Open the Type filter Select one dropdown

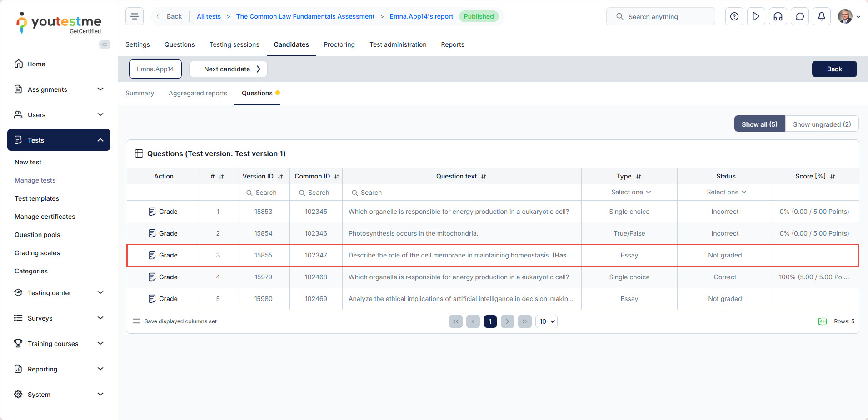tap(630, 193)
